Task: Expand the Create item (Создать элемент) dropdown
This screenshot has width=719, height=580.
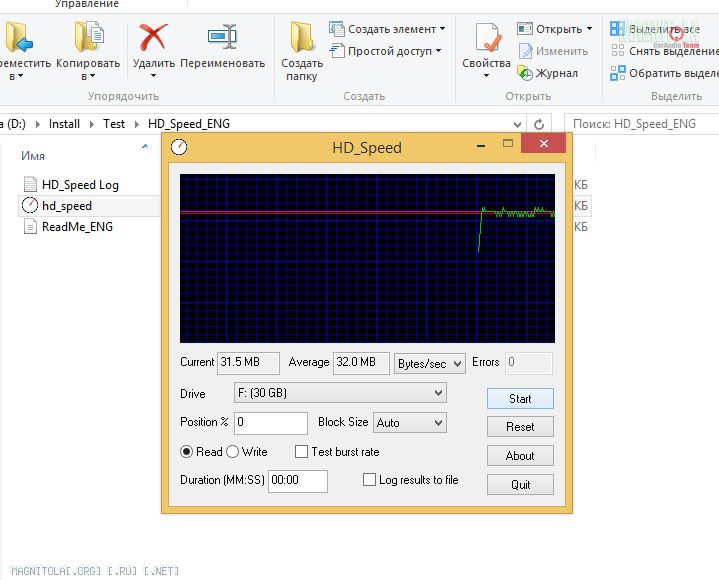Action: click(442, 28)
